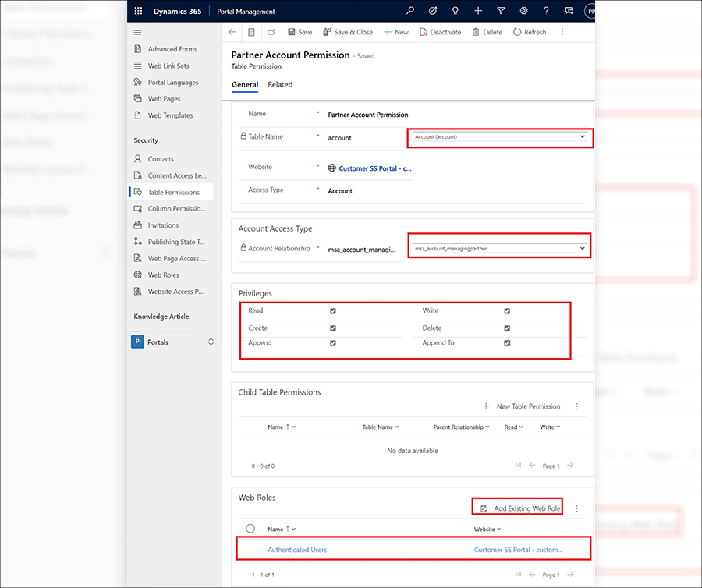
Task: Open the user profile avatar
Action: (x=590, y=11)
